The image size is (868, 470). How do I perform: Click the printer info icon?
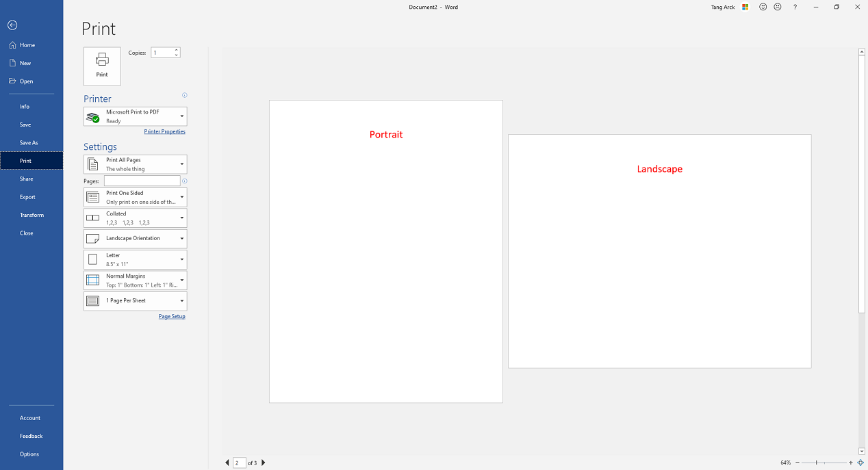coord(185,95)
